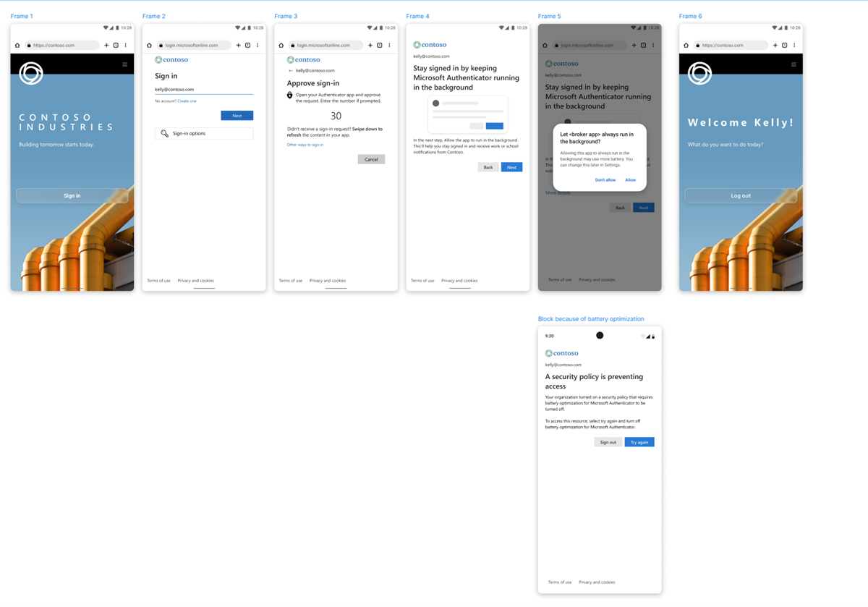Click the Next button in Frame 2
Screen dimensions: 868x607
tap(237, 116)
